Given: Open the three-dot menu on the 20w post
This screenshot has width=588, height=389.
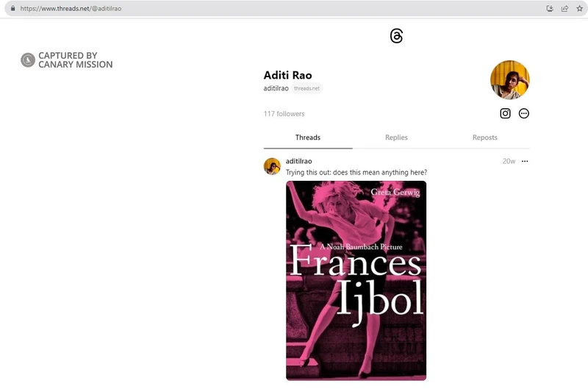Looking at the screenshot, I should click(525, 161).
